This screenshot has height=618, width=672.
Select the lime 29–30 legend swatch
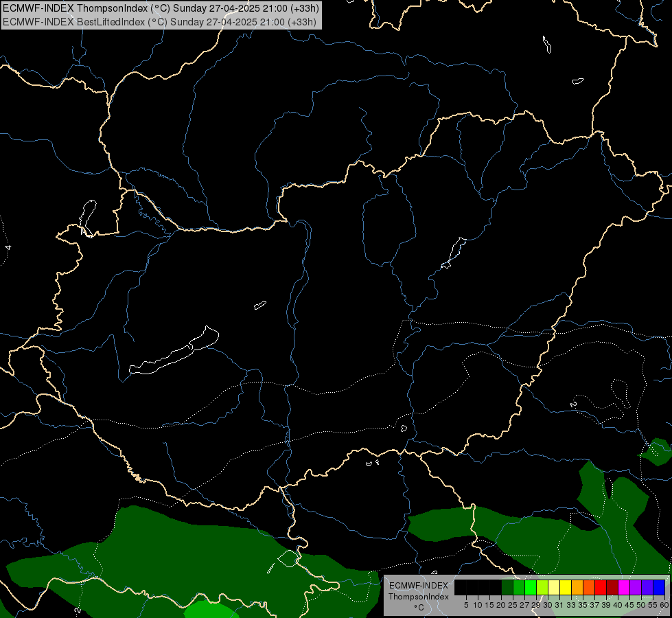tap(542, 587)
